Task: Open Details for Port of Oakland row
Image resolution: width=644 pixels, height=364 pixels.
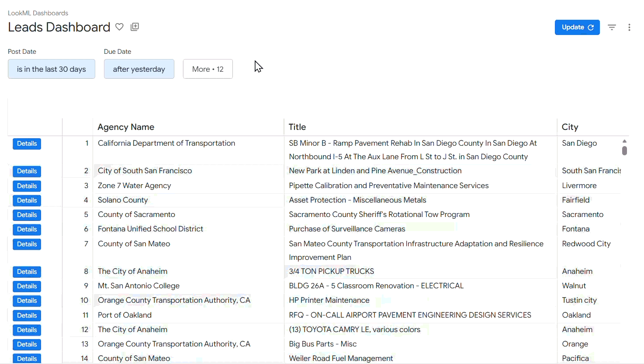Action: [x=27, y=315]
